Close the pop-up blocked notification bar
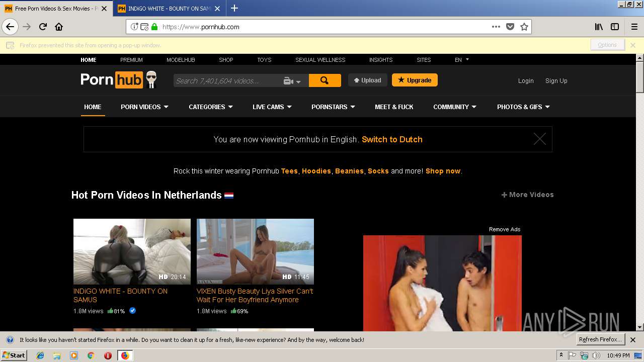This screenshot has height=362, width=644. tap(633, 45)
